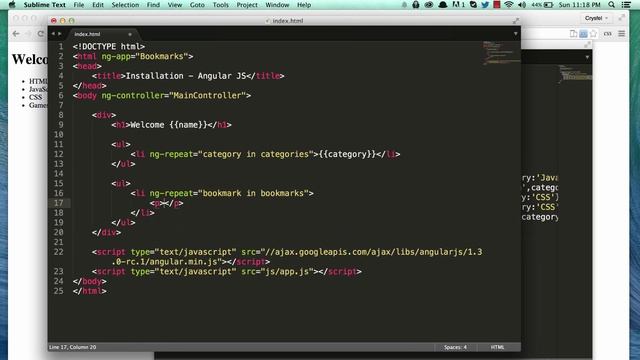Open the Crystel profile dropdown in browser
The height and width of the screenshot is (360, 640).
[596, 18]
